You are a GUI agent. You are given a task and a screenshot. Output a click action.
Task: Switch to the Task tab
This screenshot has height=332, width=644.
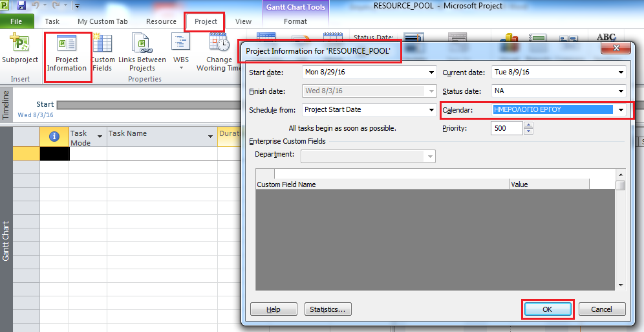[52, 21]
